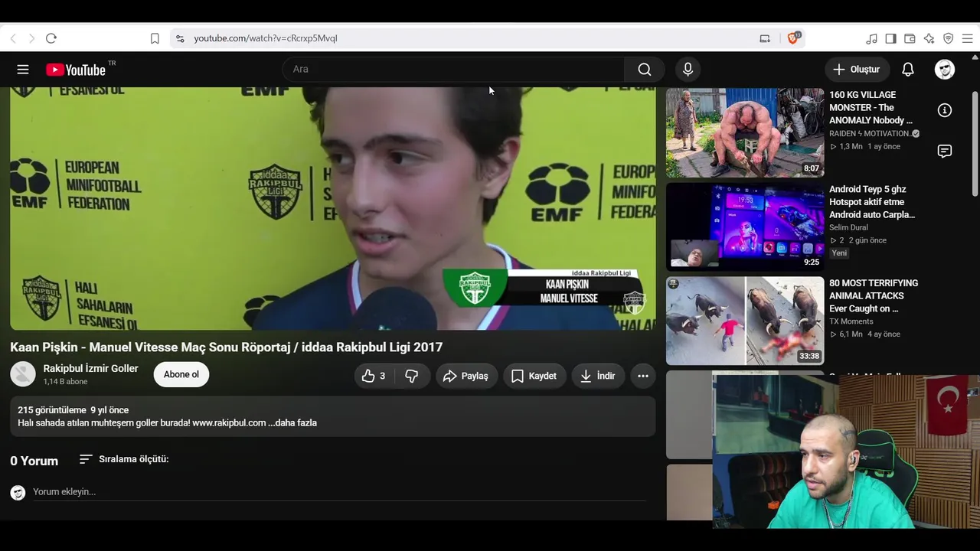The image size is (980, 551).
Task: Go forward in browser history
Action: [31, 38]
